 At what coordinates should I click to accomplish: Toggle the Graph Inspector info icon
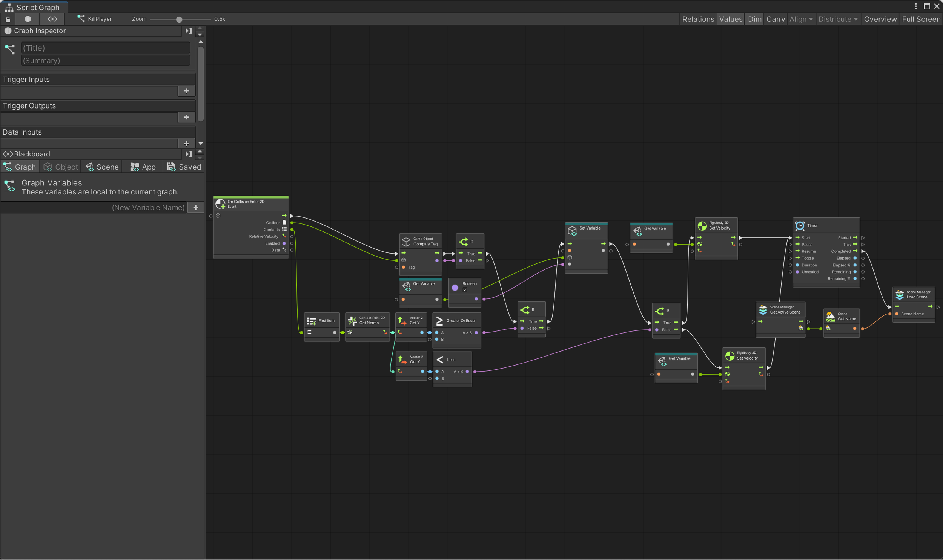pyautogui.click(x=28, y=19)
